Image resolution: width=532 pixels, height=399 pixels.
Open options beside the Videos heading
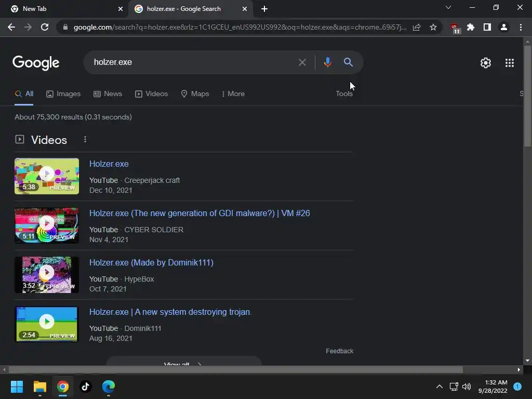[x=85, y=139]
